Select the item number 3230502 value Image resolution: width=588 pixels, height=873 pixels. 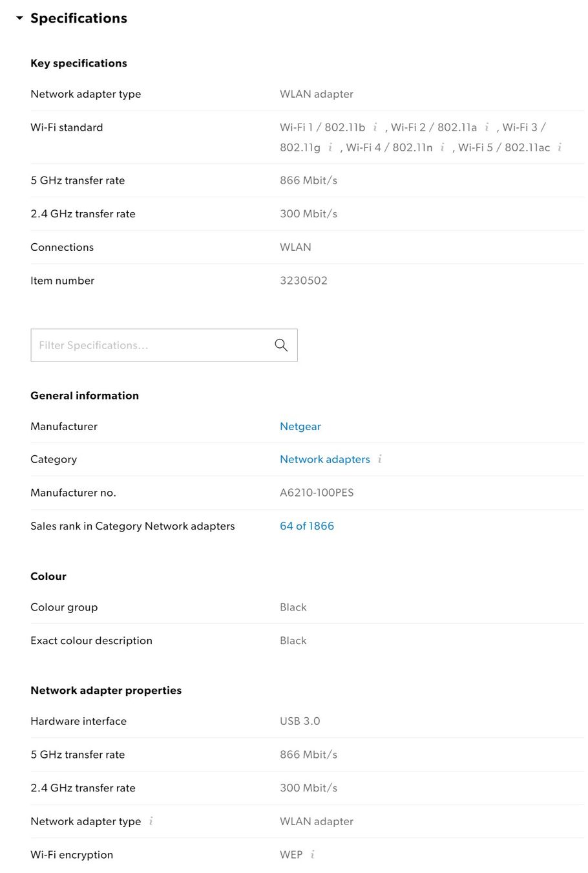point(304,281)
